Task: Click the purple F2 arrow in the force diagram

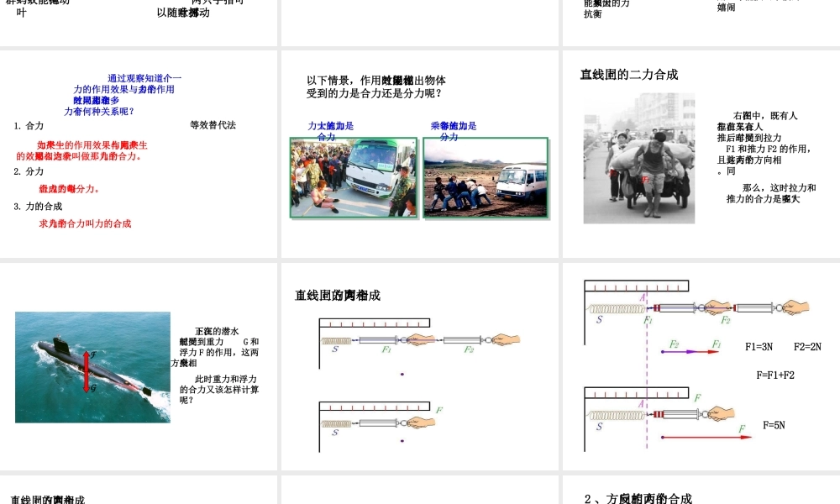Action: [679, 352]
